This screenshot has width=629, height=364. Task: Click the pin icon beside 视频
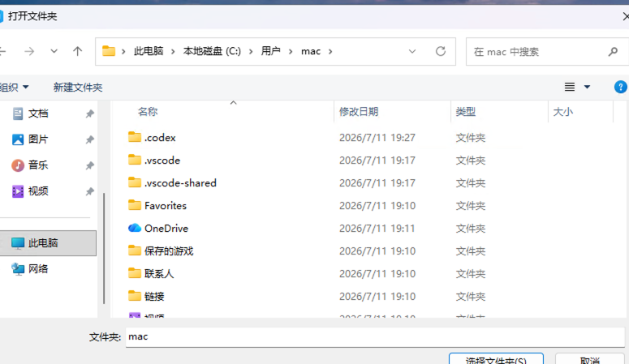tap(90, 191)
